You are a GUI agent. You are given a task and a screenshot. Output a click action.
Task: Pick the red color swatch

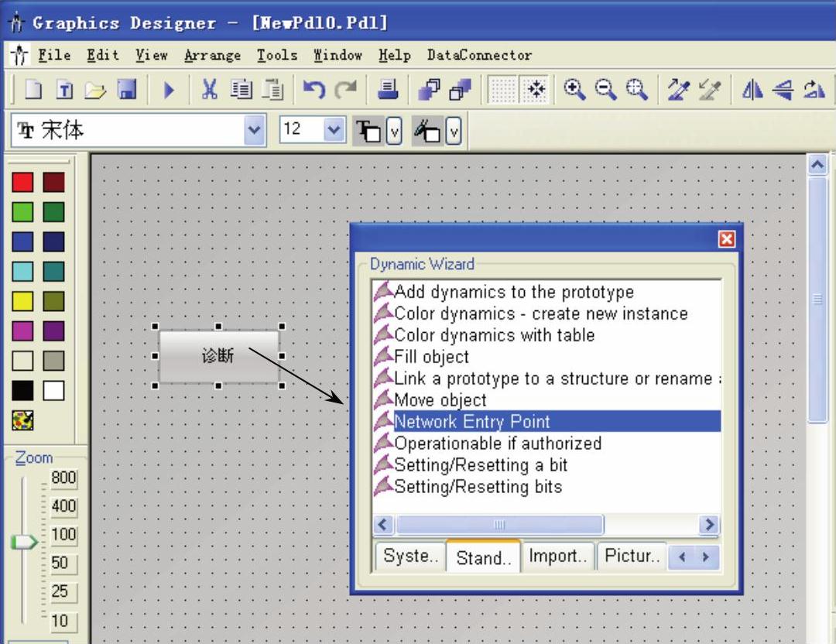click(22, 182)
